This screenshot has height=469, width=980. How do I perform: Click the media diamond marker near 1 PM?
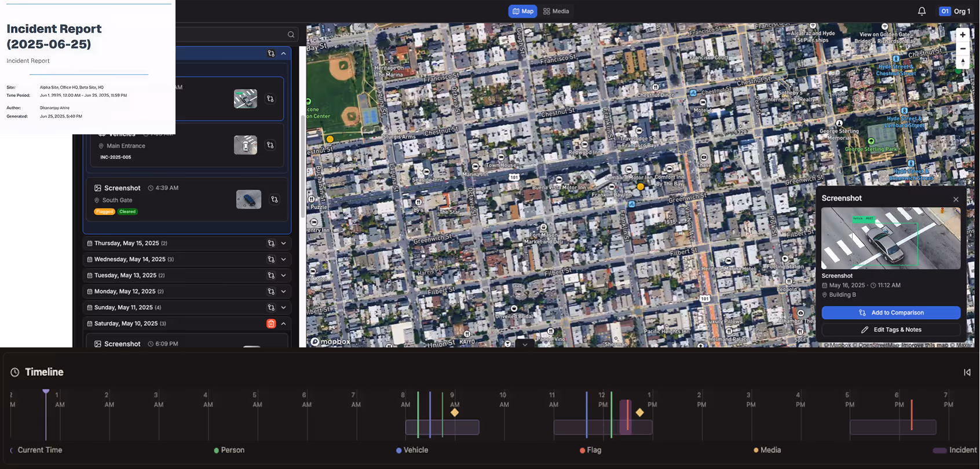(639, 412)
